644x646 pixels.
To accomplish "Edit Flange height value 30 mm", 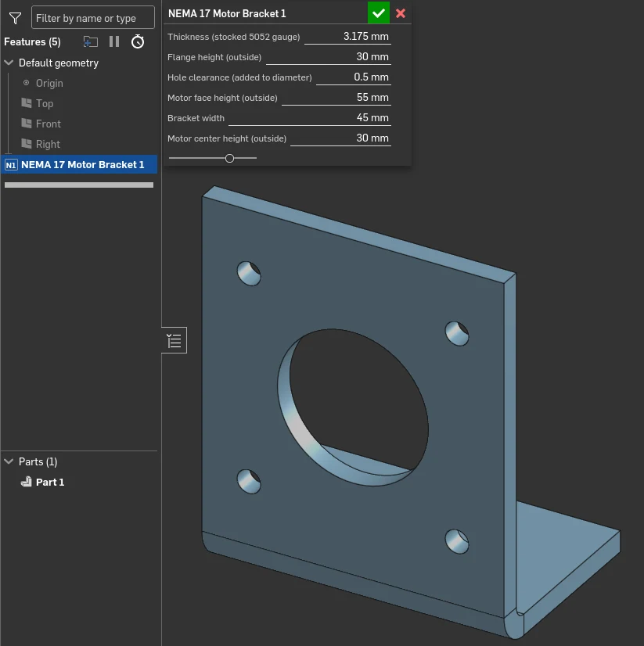I will 328,57.
